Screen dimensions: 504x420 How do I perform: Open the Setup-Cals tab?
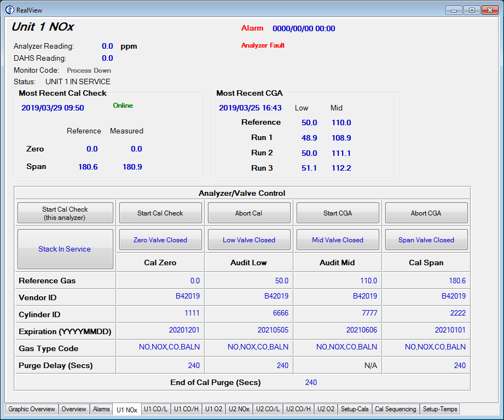coord(355,409)
